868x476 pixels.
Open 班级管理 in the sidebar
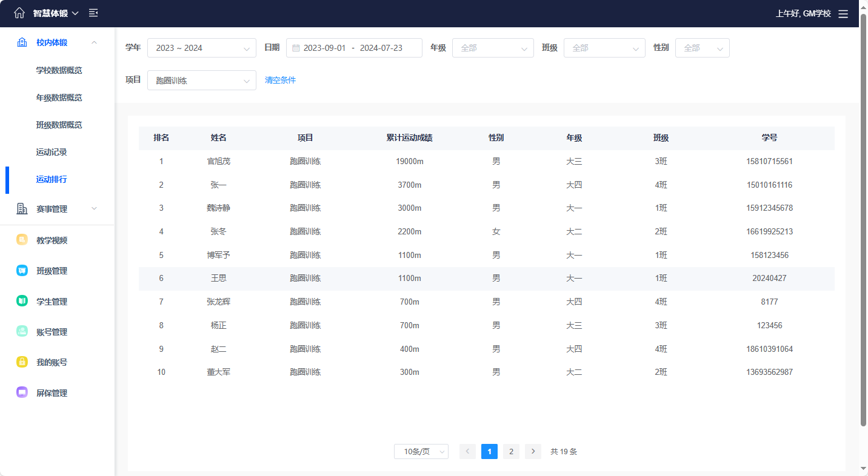coord(52,271)
